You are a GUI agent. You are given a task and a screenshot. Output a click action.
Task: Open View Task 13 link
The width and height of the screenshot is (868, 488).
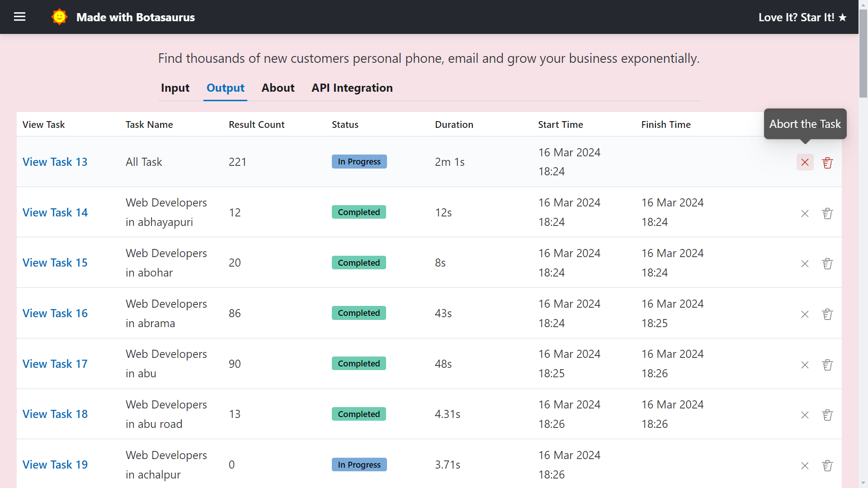click(55, 162)
